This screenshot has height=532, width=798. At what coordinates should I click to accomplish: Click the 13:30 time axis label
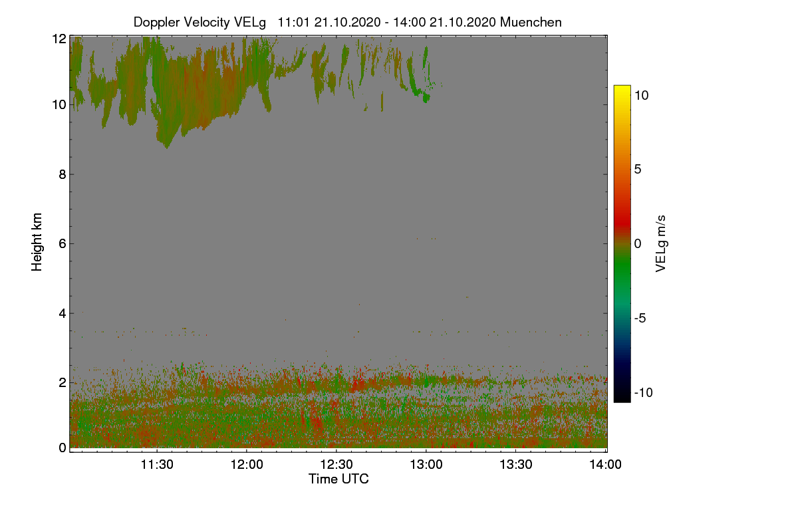[x=515, y=465]
